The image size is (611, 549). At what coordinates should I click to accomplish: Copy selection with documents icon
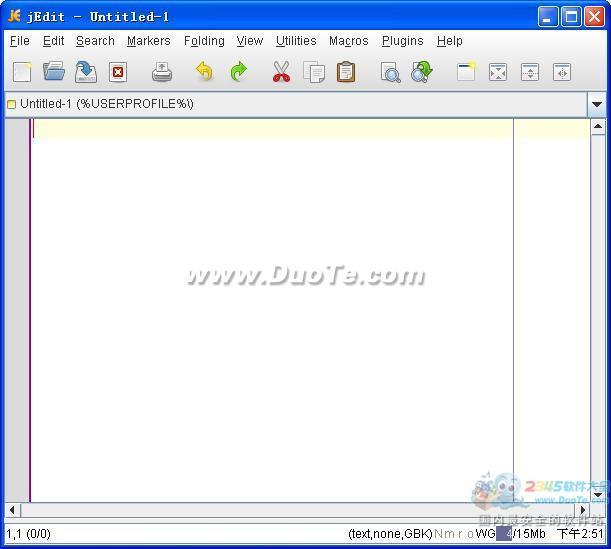[314, 72]
